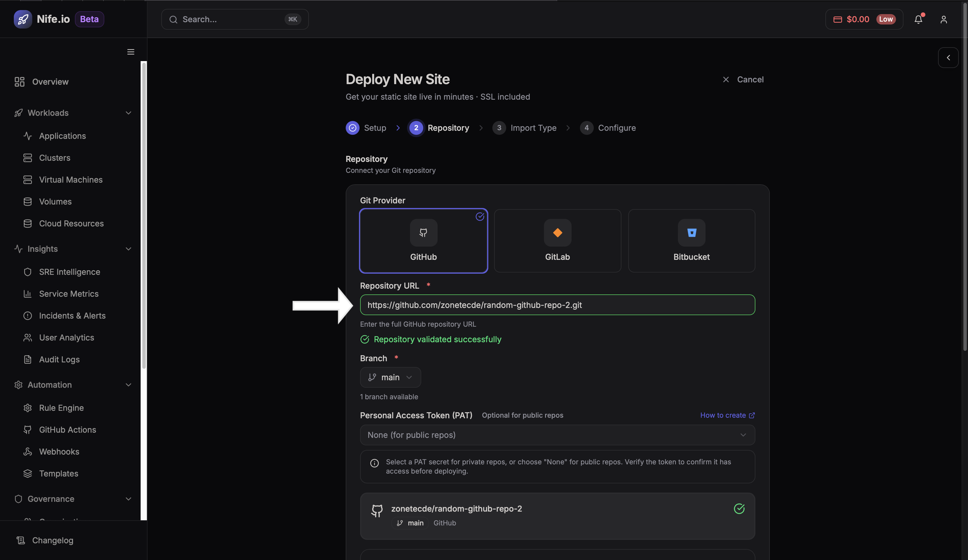Open the Branch dropdown showing main
This screenshot has height=560, width=968.
390,377
